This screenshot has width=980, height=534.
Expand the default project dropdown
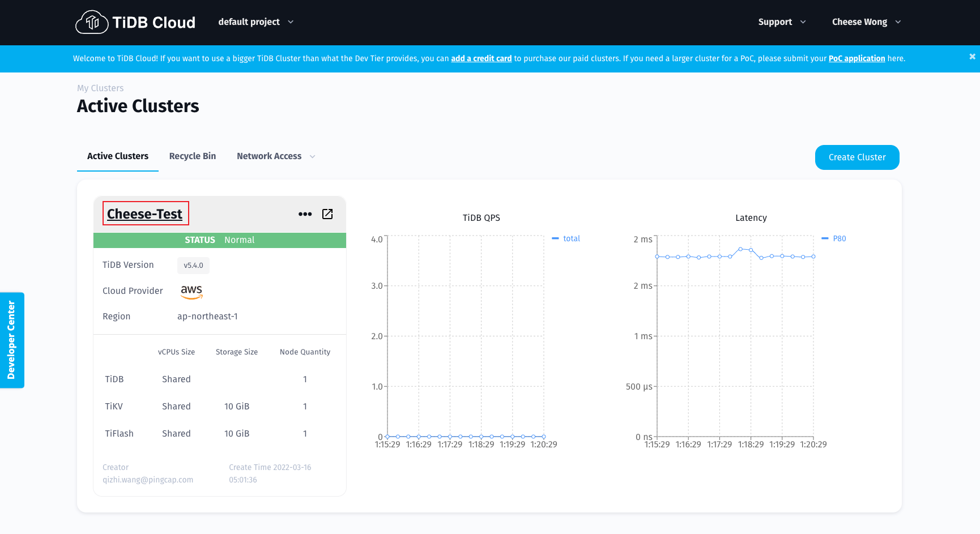click(256, 22)
